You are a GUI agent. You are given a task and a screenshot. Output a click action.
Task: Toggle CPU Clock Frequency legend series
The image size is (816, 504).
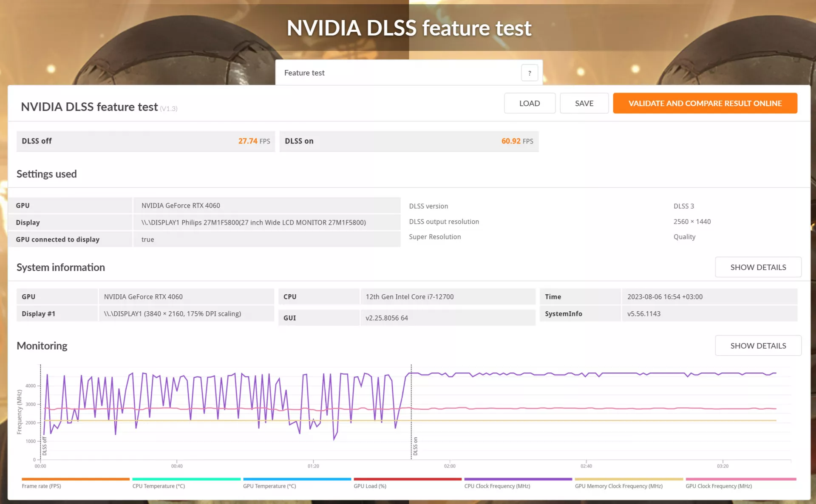coord(497,486)
